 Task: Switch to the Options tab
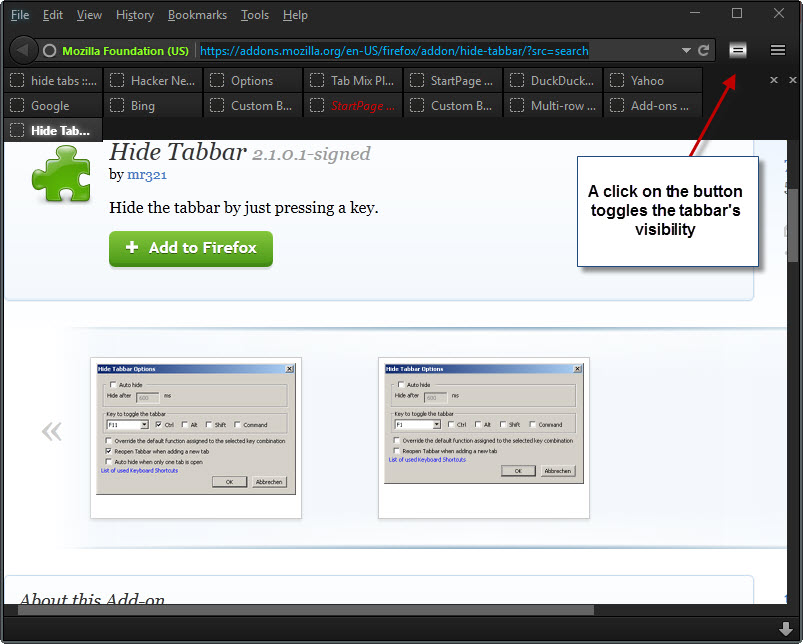point(253,80)
